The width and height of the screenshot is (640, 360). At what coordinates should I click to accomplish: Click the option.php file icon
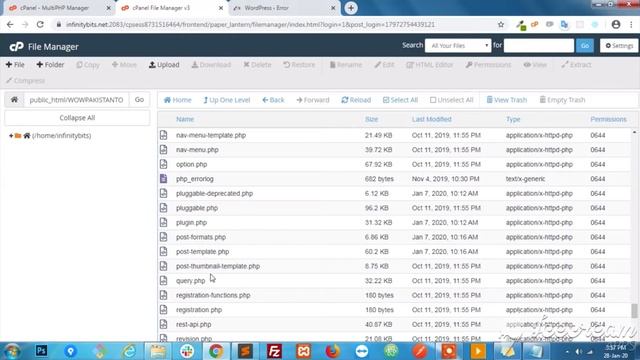tap(164, 164)
